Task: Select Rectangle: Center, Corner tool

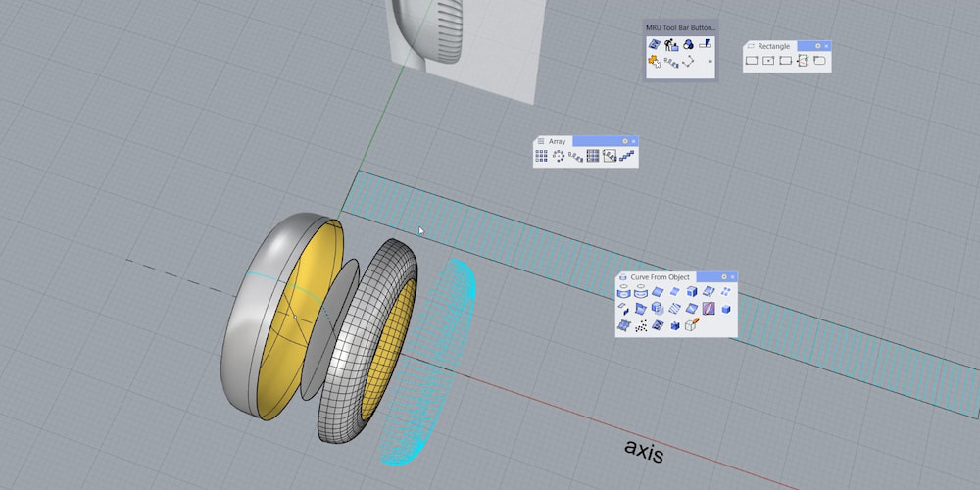Action: (x=768, y=61)
